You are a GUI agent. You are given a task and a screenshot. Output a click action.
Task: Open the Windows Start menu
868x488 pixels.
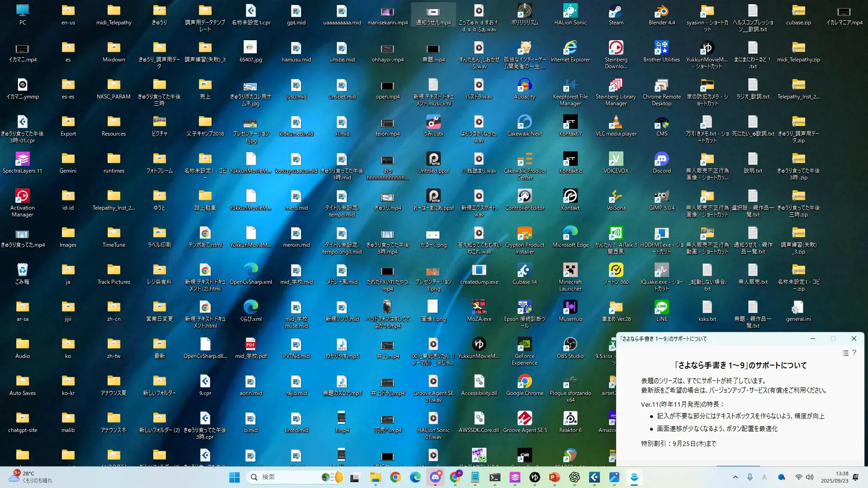click(234, 477)
